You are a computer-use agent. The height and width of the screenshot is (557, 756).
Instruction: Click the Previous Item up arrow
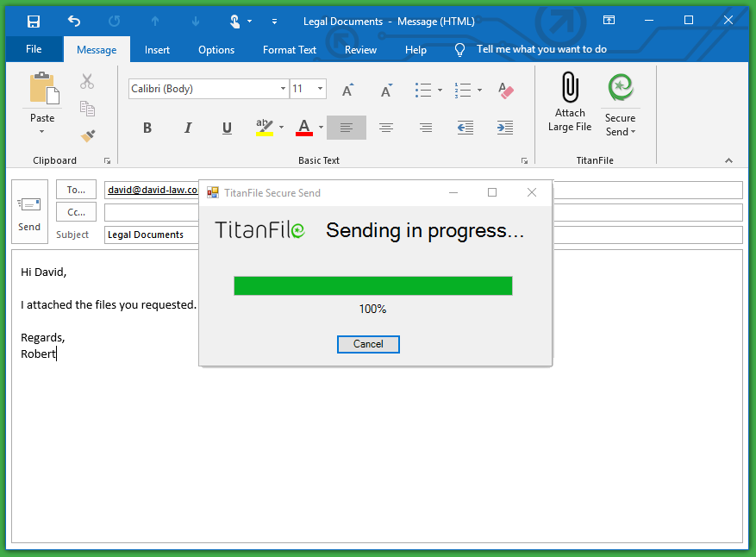[155, 22]
